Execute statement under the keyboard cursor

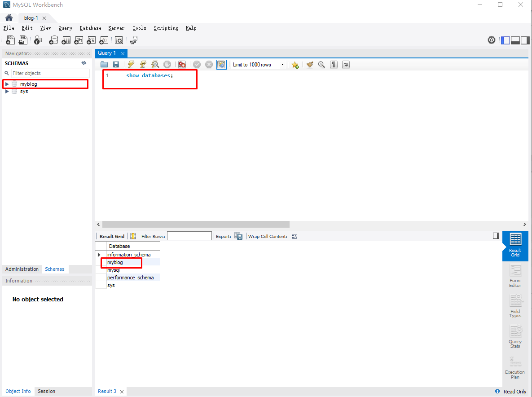pos(143,65)
